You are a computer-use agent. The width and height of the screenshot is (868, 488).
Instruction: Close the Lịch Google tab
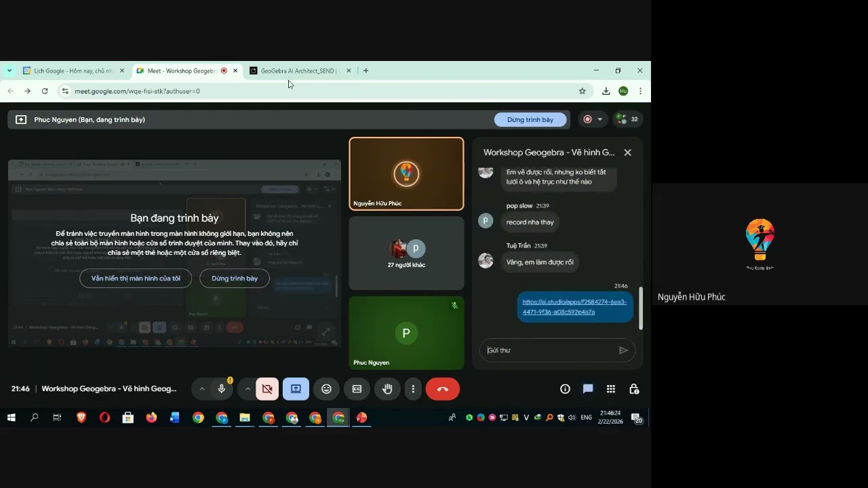[122, 70]
